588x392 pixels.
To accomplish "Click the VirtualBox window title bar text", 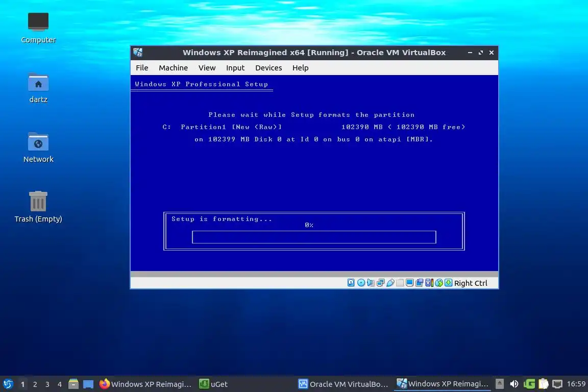I will tap(314, 53).
